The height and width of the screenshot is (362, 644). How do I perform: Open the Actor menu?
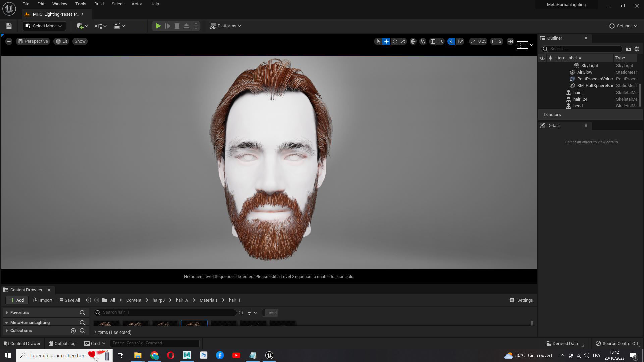(137, 4)
